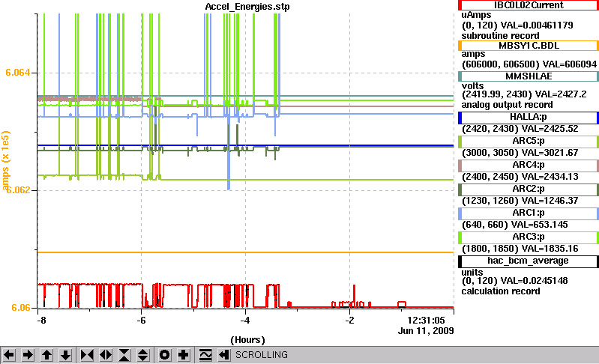Select the HALLA:p curve legend

[529, 118]
